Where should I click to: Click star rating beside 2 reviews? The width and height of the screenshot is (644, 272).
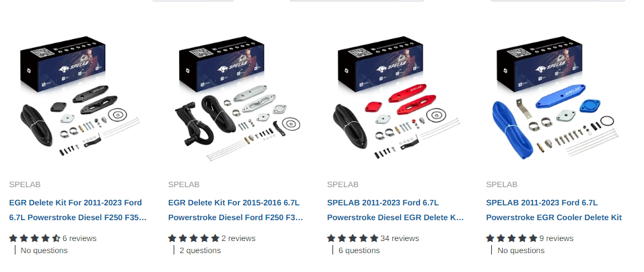193,238
